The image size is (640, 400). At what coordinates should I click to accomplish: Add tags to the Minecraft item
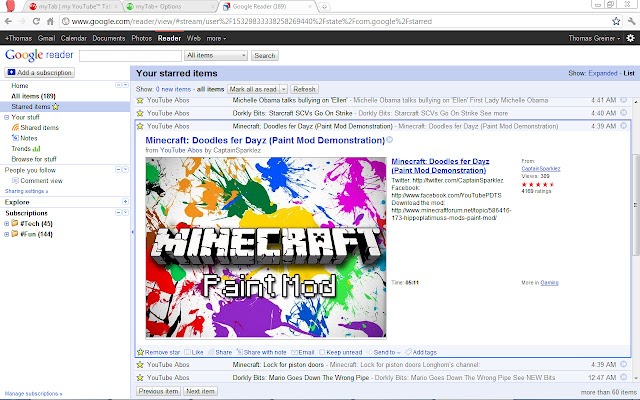(421, 352)
